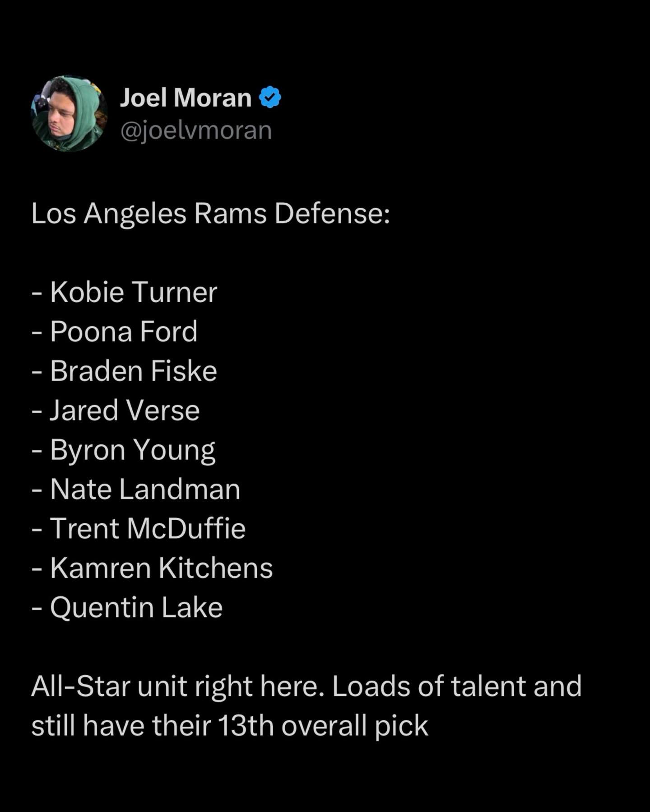The image size is (650, 812).
Task: Click the Jared Verse line
Action: coord(124,411)
